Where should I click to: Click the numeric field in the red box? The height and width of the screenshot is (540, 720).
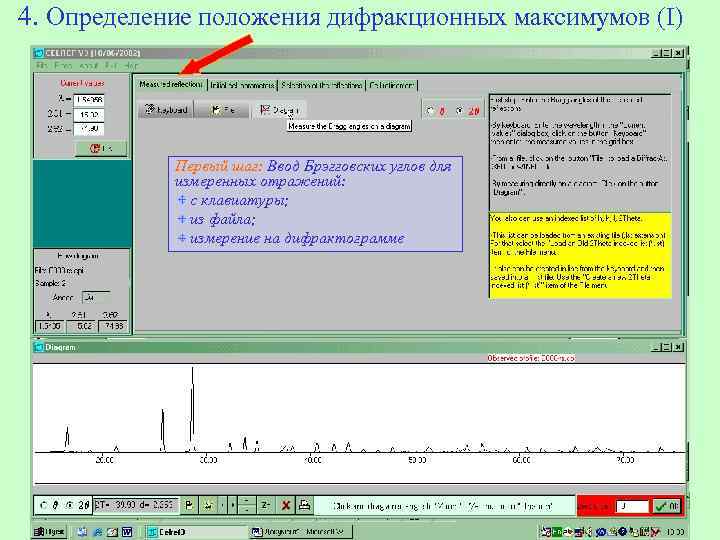click(x=632, y=506)
